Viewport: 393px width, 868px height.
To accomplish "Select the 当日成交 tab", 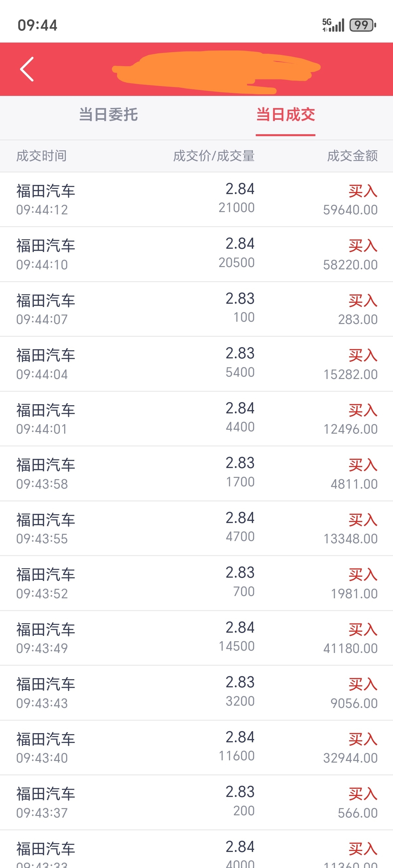I will tap(286, 115).
